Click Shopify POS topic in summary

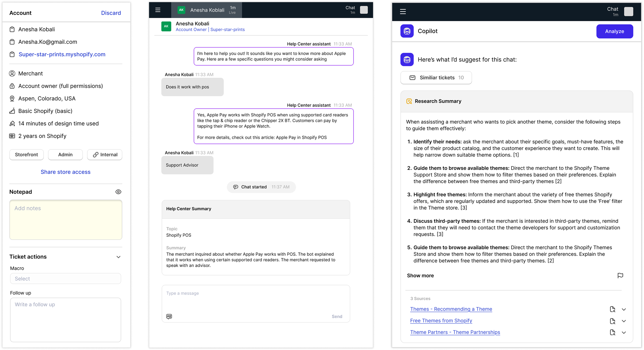[x=178, y=235]
